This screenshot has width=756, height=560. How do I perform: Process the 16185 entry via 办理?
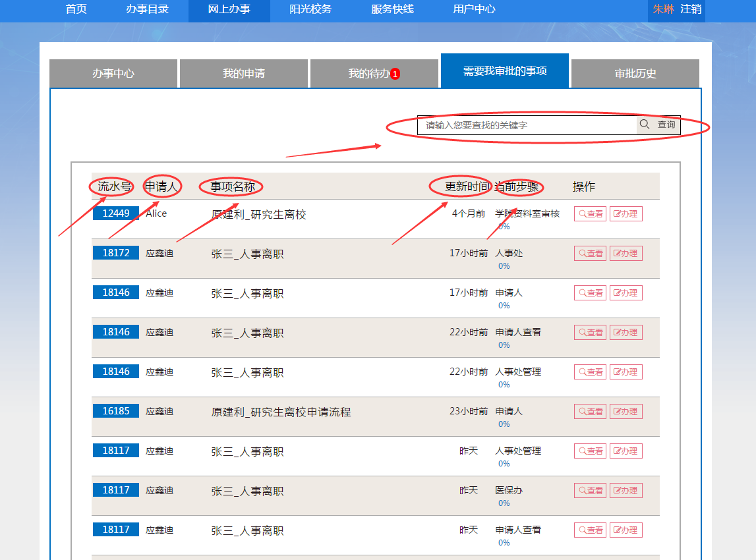click(625, 412)
